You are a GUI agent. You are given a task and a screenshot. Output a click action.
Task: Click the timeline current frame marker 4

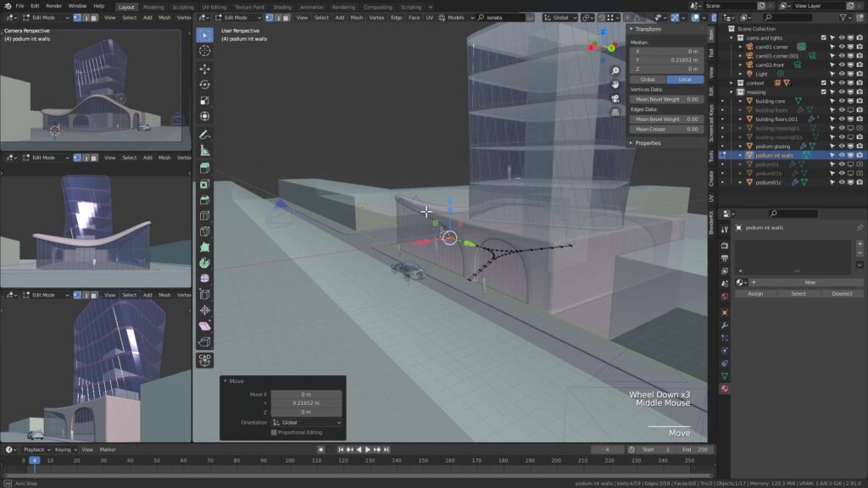(34, 460)
